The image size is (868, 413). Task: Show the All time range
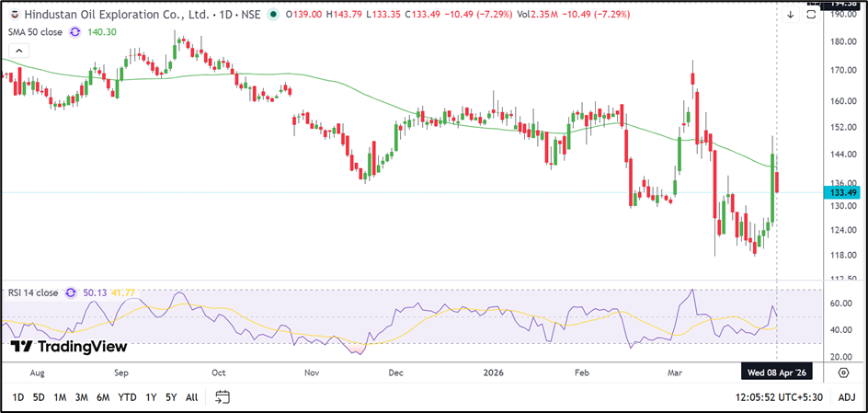coord(191,397)
